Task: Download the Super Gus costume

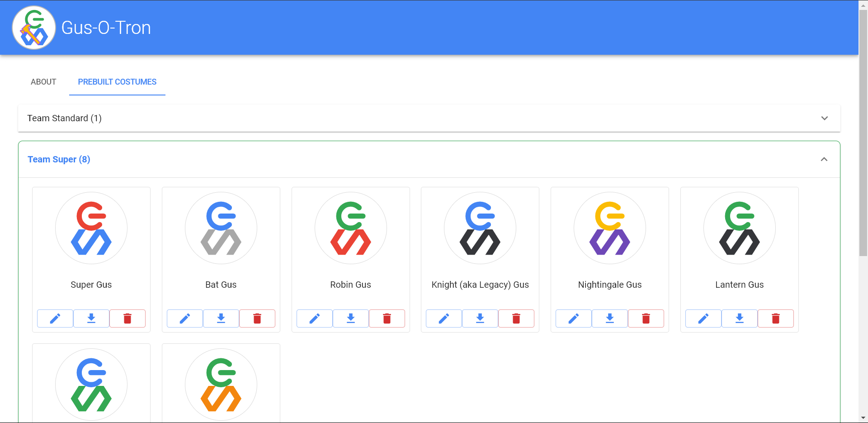Action: 91,318
